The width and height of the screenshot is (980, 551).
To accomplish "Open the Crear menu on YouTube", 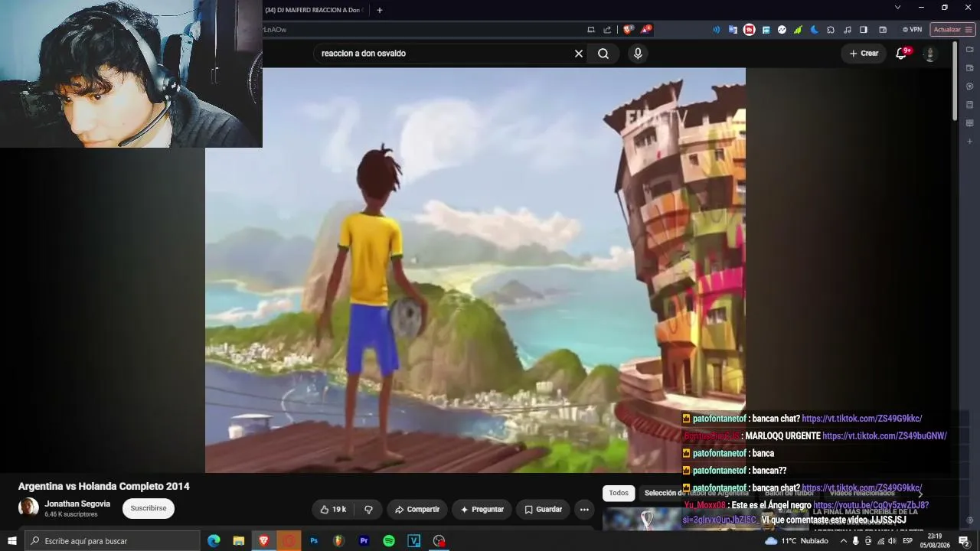I will click(x=864, y=54).
